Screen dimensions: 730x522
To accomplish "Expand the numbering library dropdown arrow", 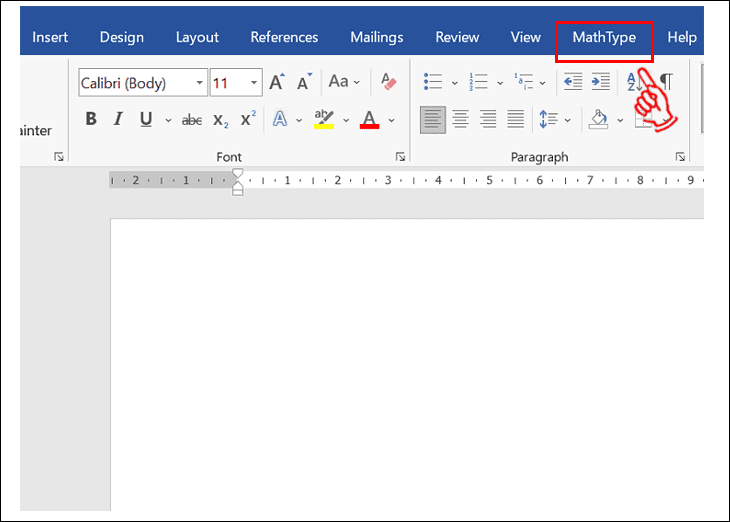I will point(500,83).
